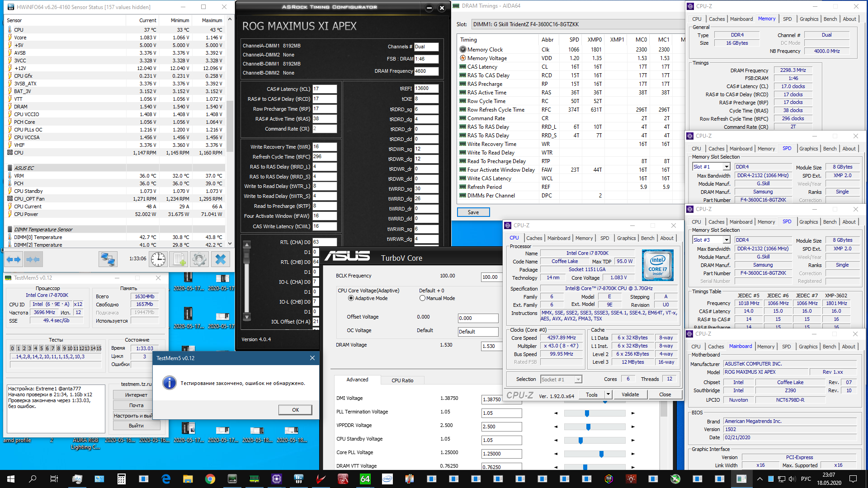The width and height of the screenshot is (868, 488).
Task: Open the Slot #1 memory slot dropdown
Action: [x=727, y=167]
